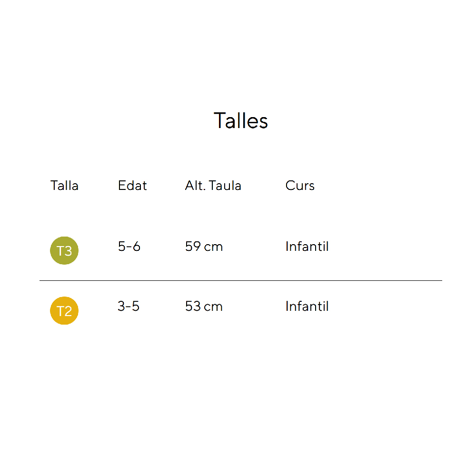Select the 5-6 age value
This screenshot has height=476, width=476.
[x=129, y=247]
